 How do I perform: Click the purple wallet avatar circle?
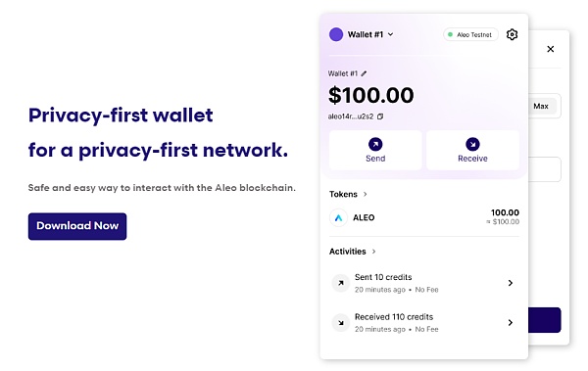coord(336,34)
